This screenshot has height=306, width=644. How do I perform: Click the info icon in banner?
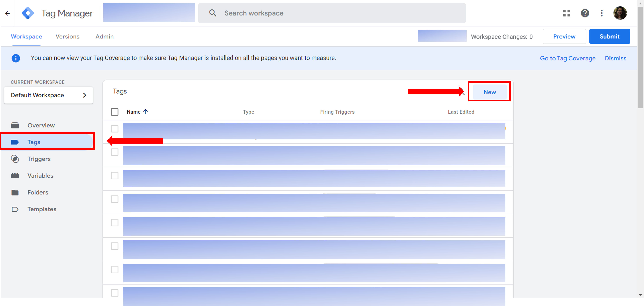(16, 58)
